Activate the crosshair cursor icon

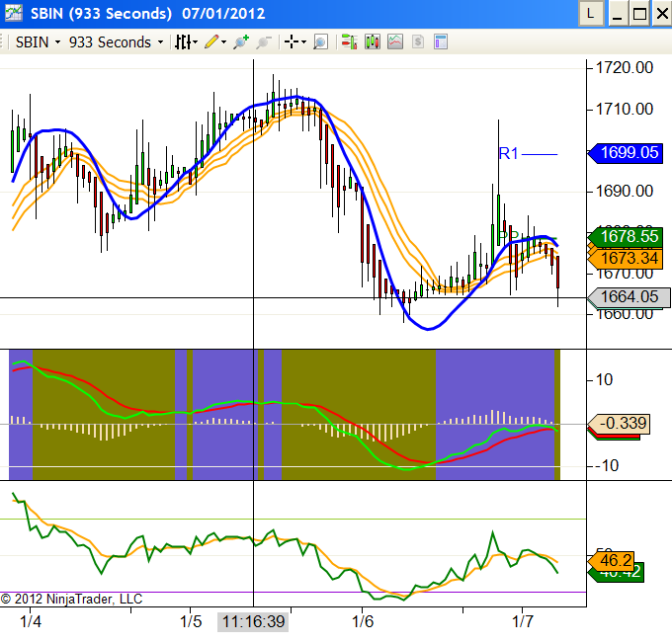point(292,41)
